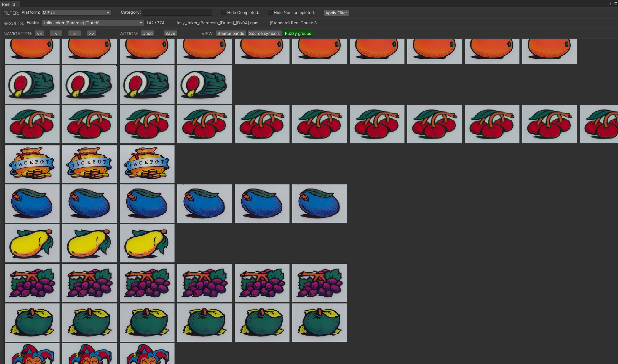Save changes with the Save button

click(170, 34)
